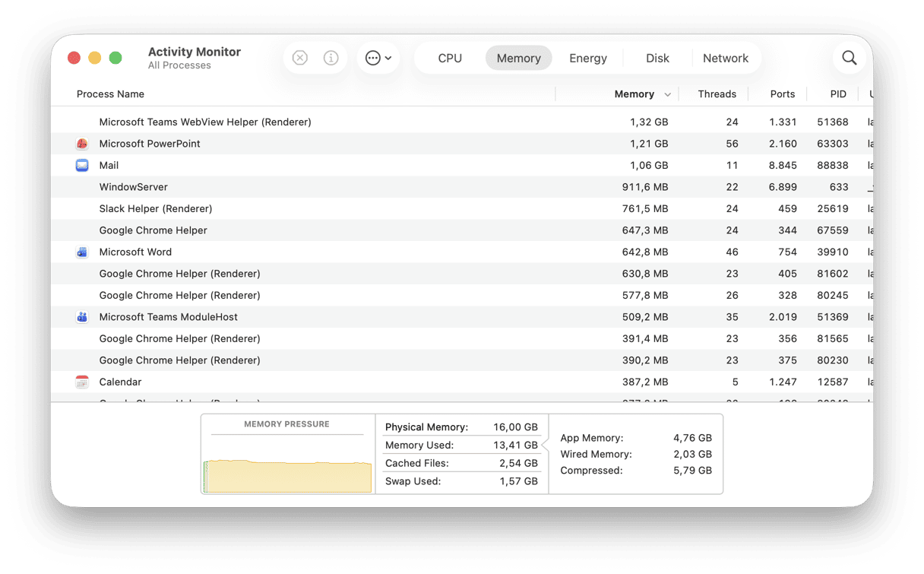Image resolution: width=924 pixels, height=574 pixels.
Task: Toggle sort direction arrow beside Memory
Action: (x=667, y=95)
